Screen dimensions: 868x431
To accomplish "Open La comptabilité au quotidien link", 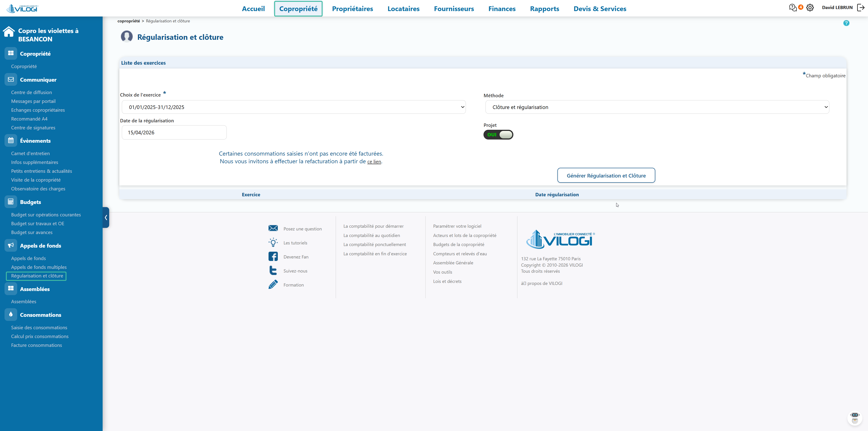I will [x=372, y=235].
